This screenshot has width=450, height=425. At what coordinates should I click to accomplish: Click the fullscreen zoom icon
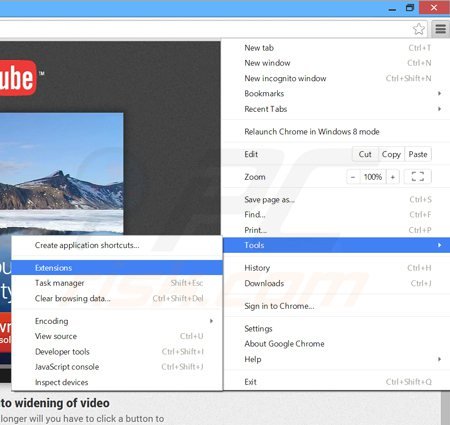(418, 176)
